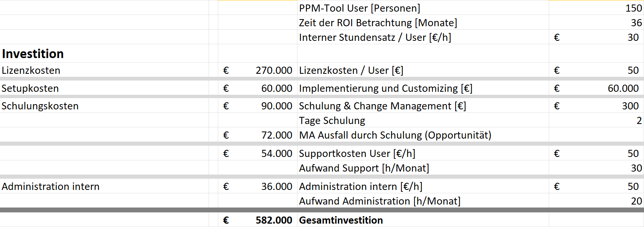Select the Aufwand Administration [h/Monat] cell
Screen dimensions: 644x227
point(379,201)
